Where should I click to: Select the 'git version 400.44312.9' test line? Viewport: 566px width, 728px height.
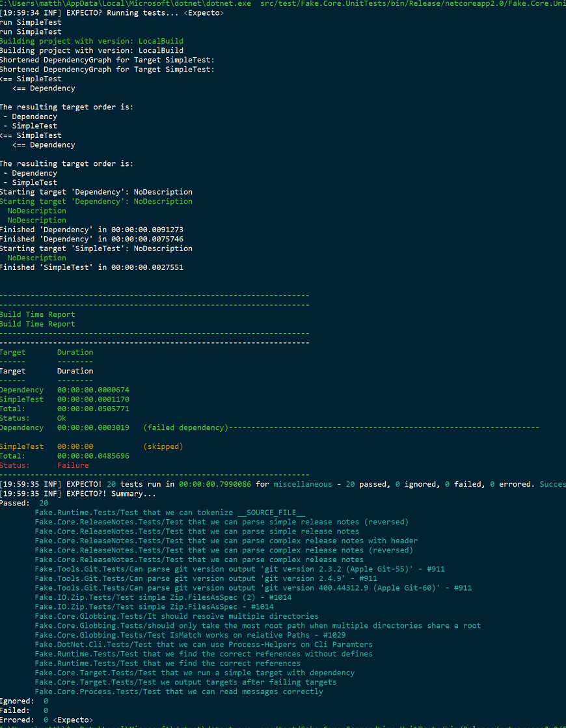pyautogui.click(x=253, y=587)
